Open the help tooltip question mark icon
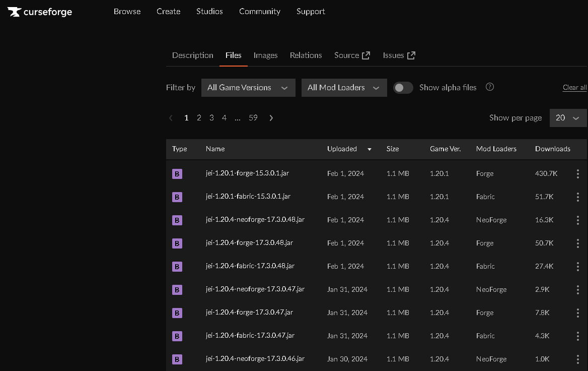The height and width of the screenshot is (371, 588). point(489,87)
